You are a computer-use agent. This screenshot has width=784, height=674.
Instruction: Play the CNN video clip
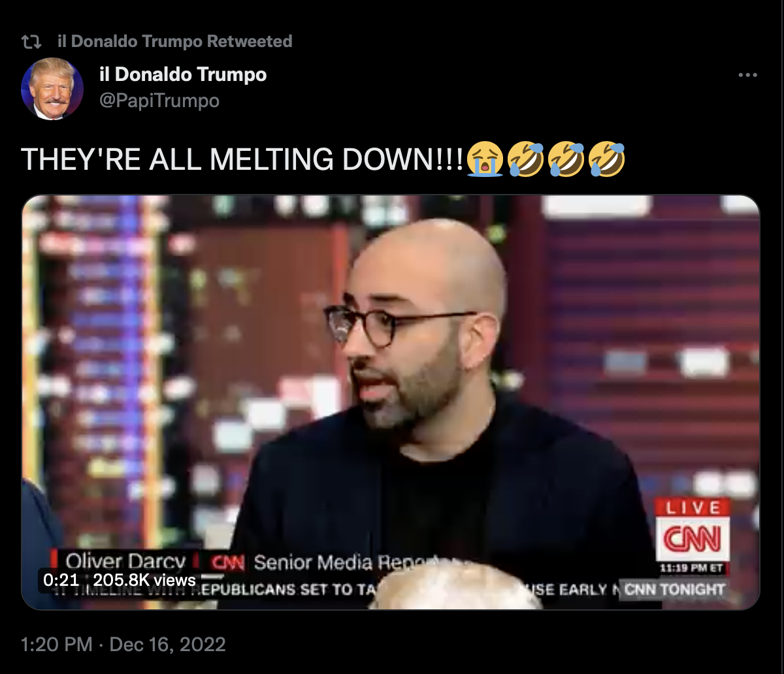[391, 402]
